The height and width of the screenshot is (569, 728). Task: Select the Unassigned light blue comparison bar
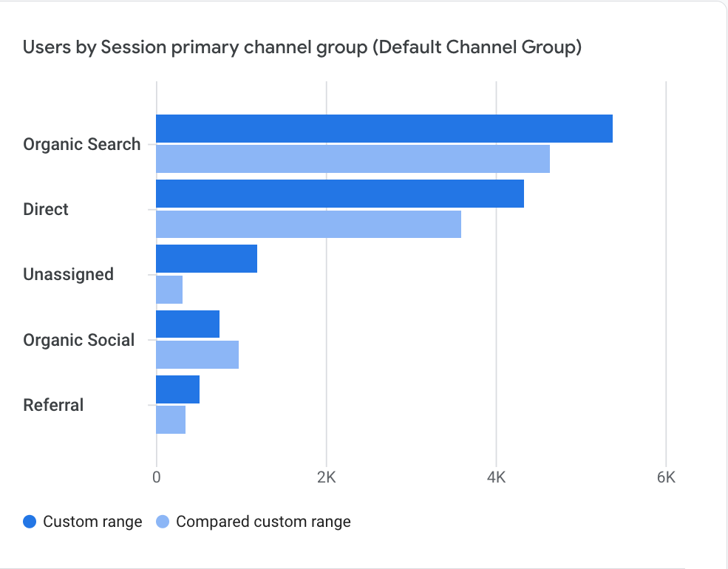point(169,289)
